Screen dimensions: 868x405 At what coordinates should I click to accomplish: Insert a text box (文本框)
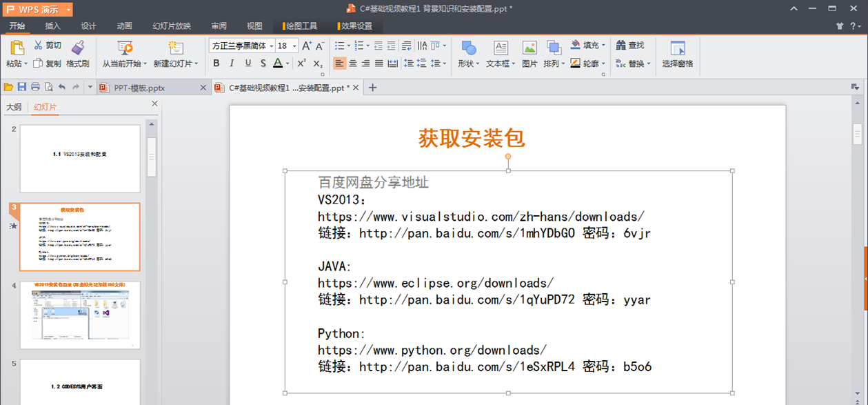tap(501, 54)
